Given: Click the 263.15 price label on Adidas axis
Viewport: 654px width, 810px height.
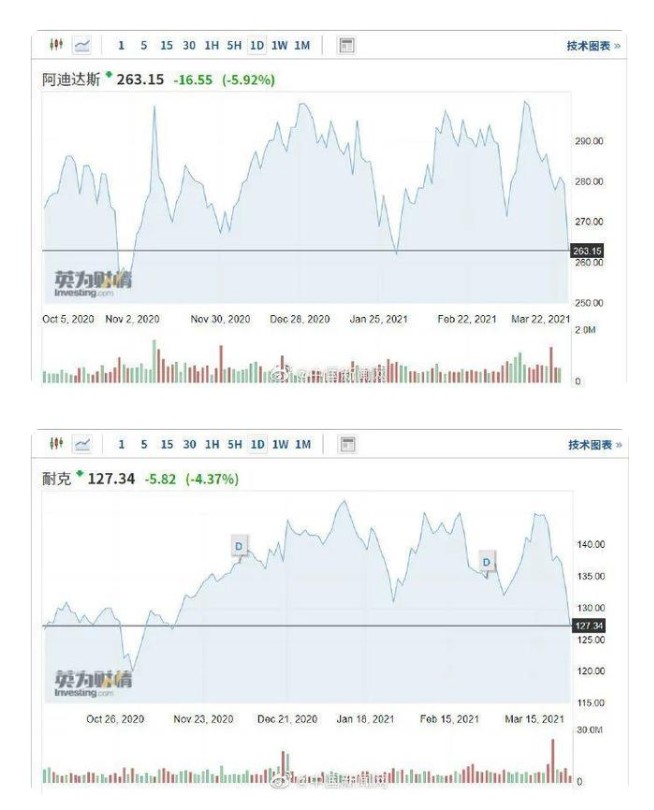Looking at the screenshot, I should click(588, 250).
